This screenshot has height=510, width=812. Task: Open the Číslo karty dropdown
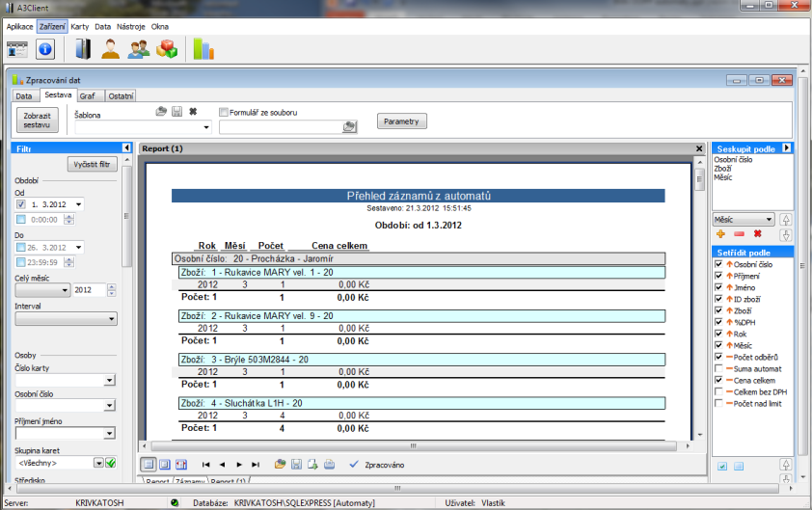pyautogui.click(x=109, y=381)
